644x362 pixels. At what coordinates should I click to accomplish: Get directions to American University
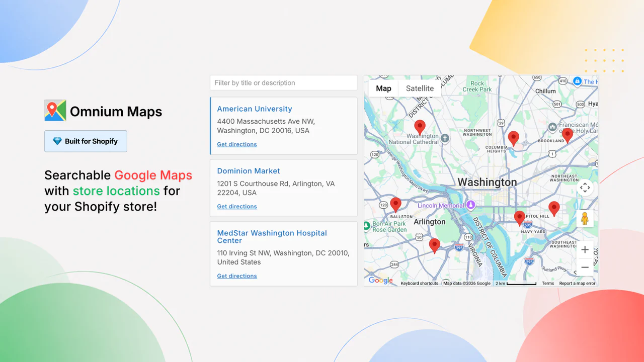(237, 144)
